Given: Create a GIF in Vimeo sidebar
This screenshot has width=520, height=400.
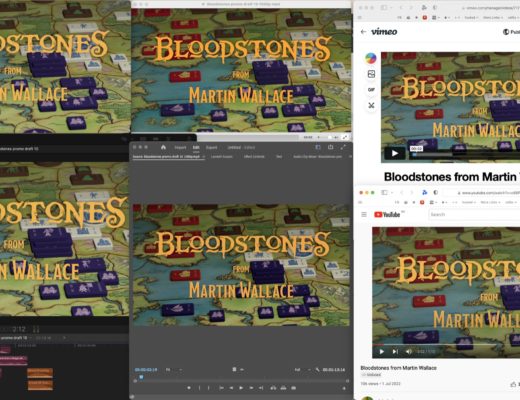Looking at the screenshot, I should coord(371,90).
